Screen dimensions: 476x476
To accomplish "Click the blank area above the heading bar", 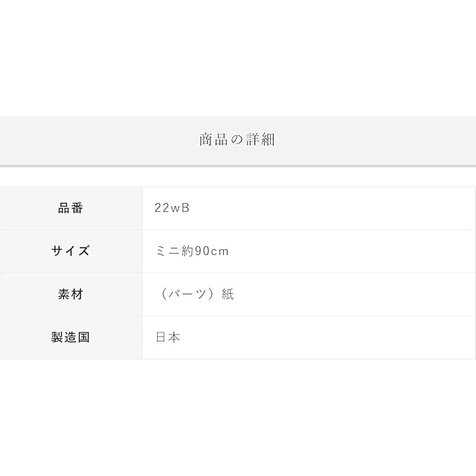I will 238,59.
